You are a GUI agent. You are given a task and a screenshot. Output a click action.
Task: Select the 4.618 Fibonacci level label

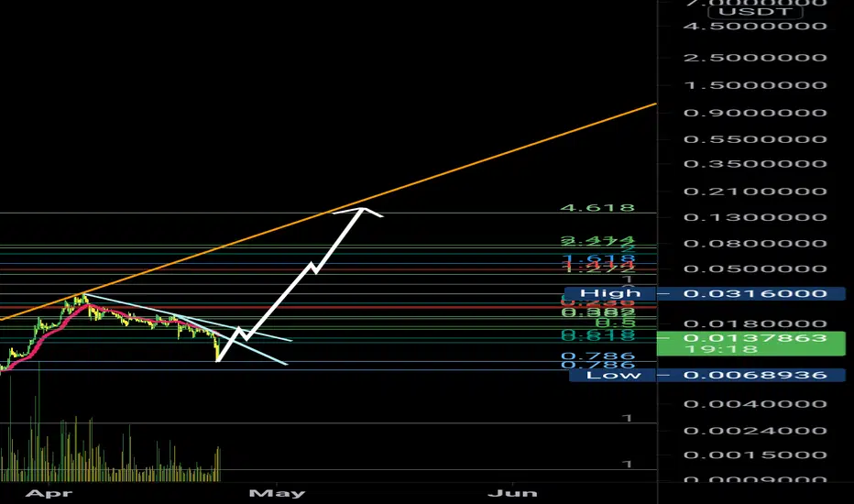[597, 208]
